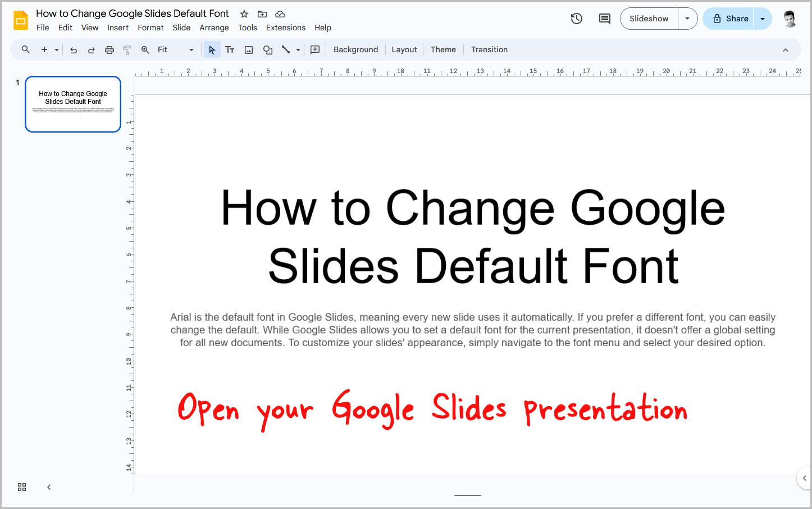
Task: Insert an image
Action: point(249,50)
